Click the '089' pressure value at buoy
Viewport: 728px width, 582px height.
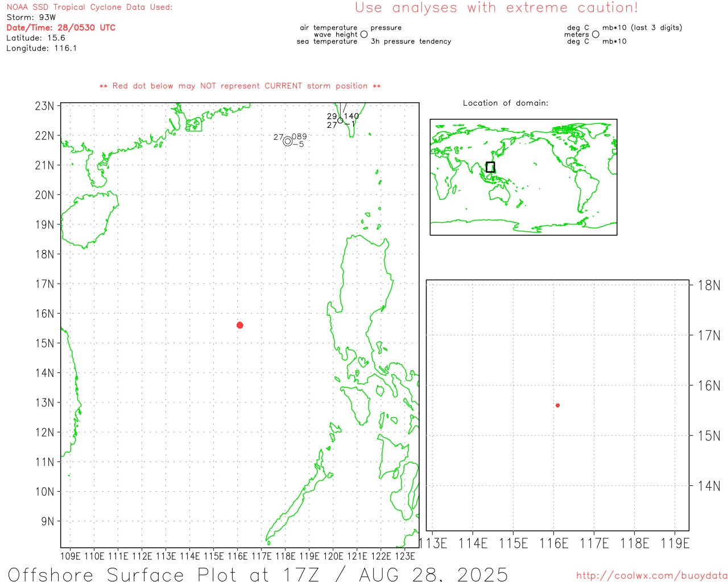[x=299, y=136]
